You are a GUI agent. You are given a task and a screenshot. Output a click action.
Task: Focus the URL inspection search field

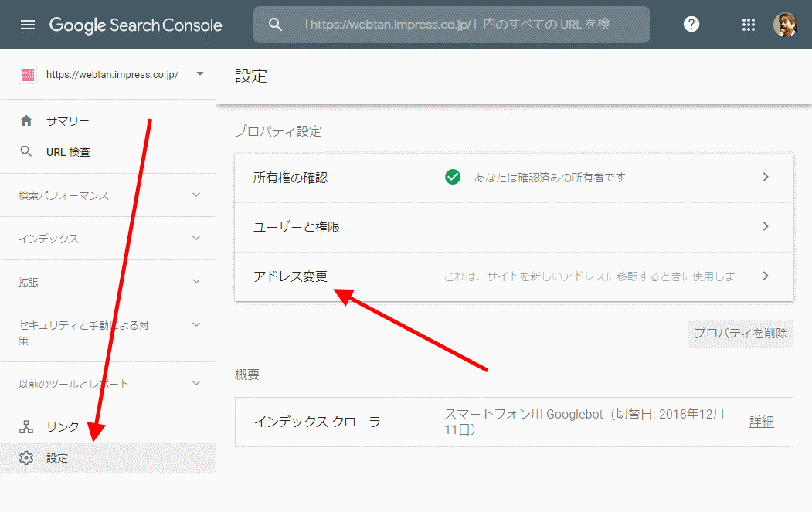(451, 25)
